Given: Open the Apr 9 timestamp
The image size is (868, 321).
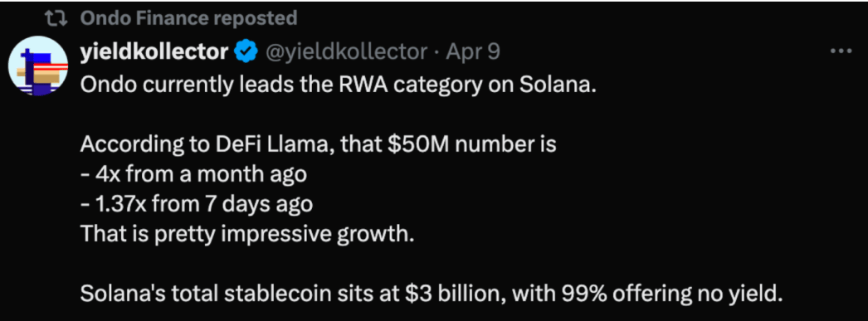Looking at the screenshot, I should click(473, 52).
